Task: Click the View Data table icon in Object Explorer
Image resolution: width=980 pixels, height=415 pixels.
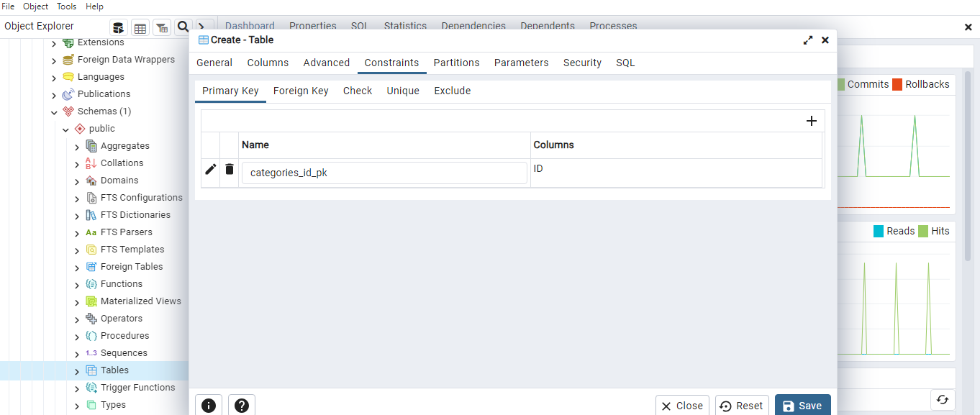Action: (140, 27)
